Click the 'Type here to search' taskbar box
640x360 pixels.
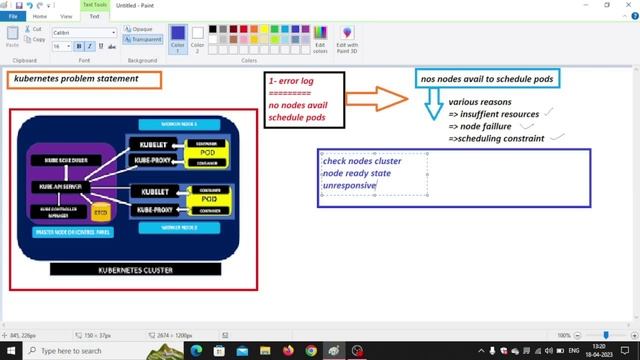103,351
